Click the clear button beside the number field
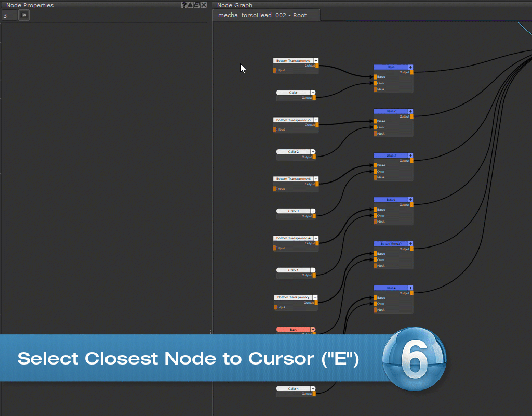Screen dimensions: 532x416 24,15
